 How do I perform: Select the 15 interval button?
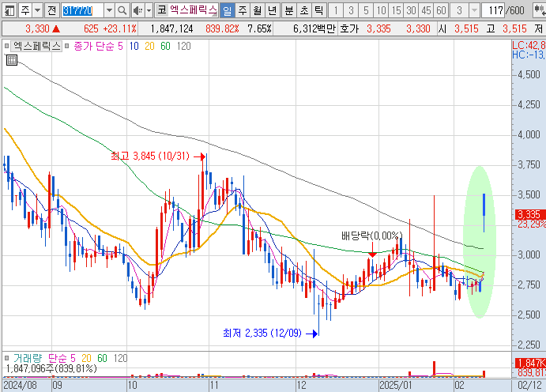[x=396, y=10]
